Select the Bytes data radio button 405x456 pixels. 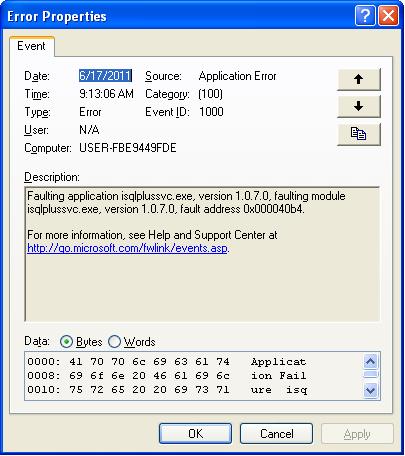[66, 342]
